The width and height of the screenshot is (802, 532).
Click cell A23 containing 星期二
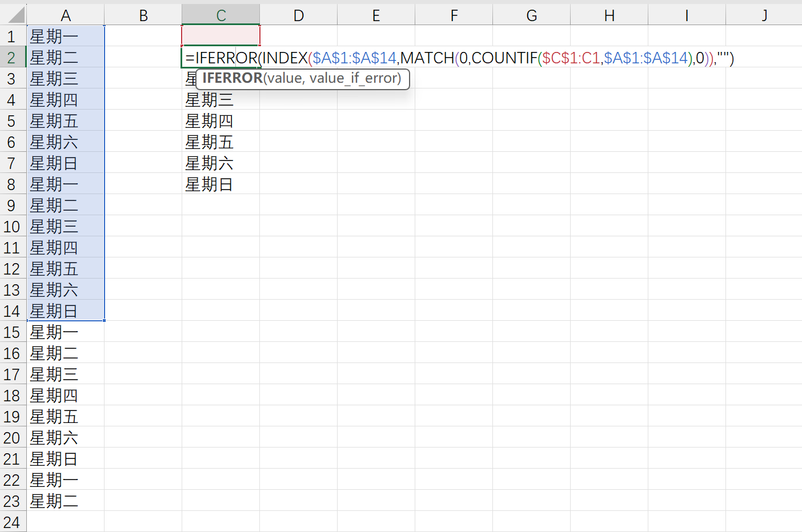pos(66,501)
